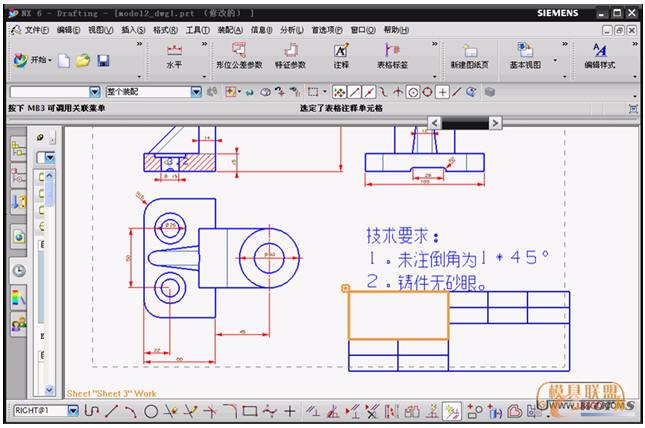The image size is (645, 428).
Task: Expand the 整个装配 selection scope dropdown
Action: click(196, 92)
